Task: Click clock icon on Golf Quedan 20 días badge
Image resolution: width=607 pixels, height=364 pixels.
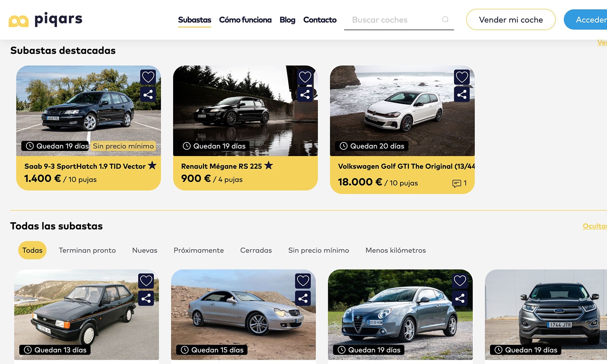Action: [x=344, y=146]
